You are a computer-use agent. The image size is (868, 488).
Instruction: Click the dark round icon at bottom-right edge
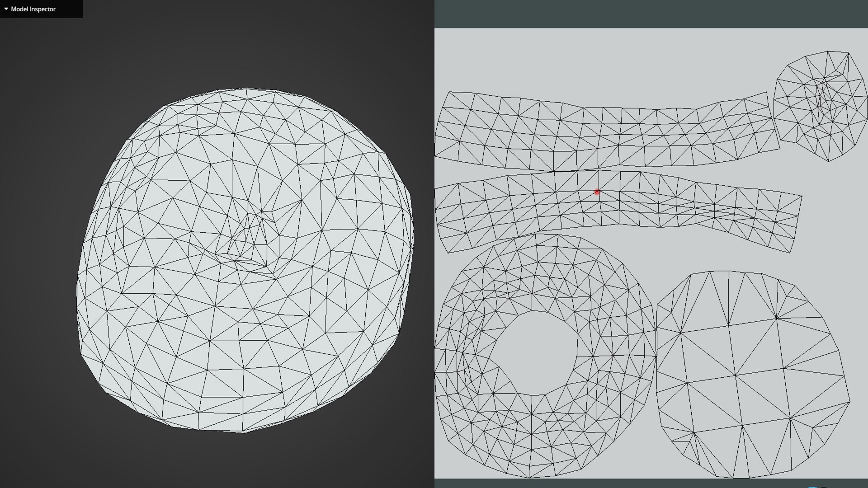coord(824,487)
